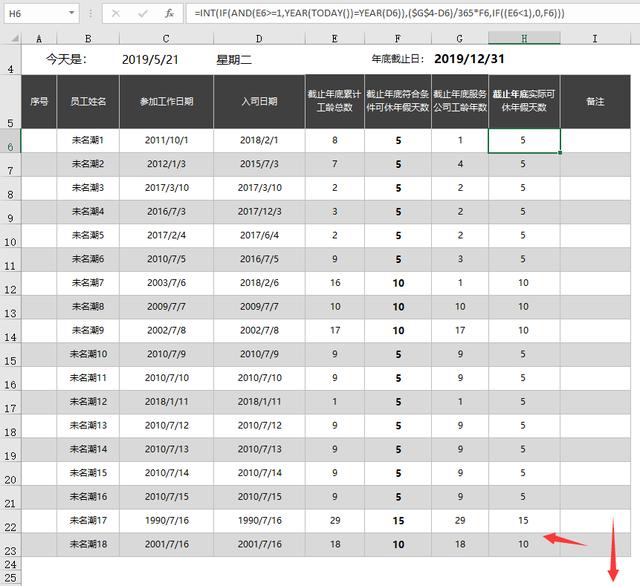The image size is (640, 586).
Task: Select today's date cell 2019/5/21
Action: pos(150,59)
